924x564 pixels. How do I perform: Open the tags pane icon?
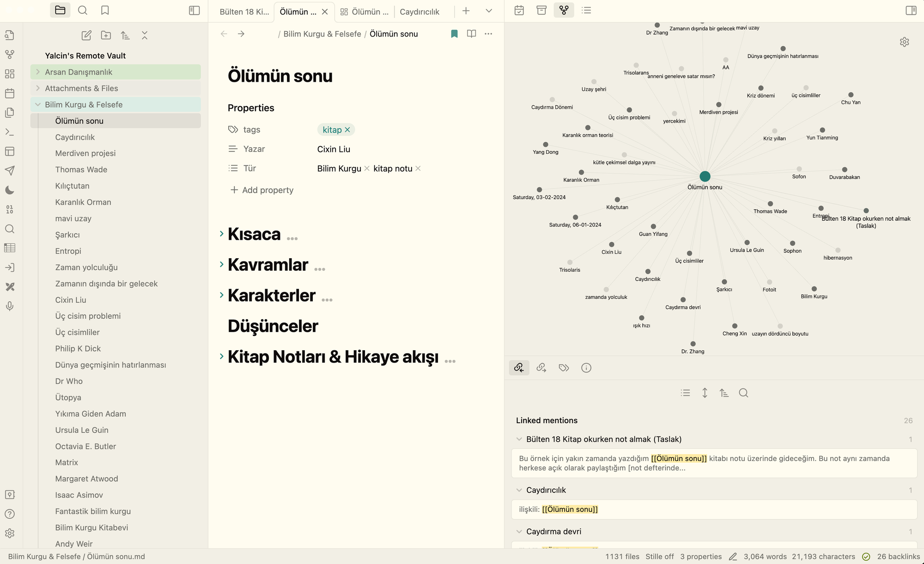point(564,368)
